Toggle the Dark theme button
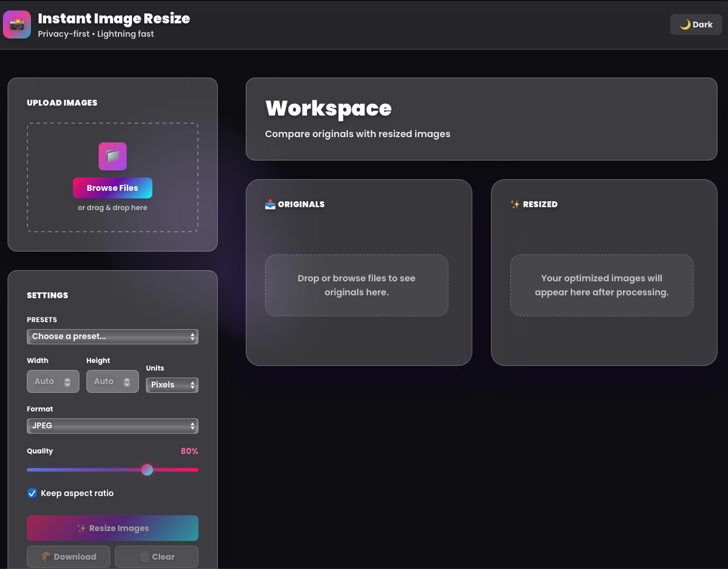The image size is (728, 569). 696,25
